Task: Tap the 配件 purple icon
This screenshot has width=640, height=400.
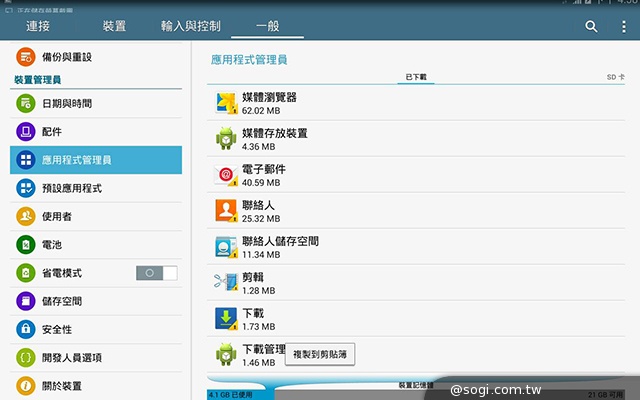Action: pyautogui.click(x=26, y=131)
